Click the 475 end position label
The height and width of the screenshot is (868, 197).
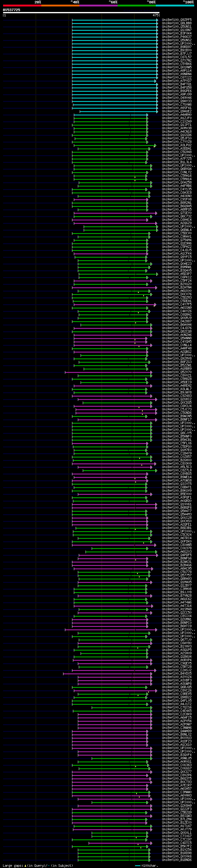pyautogui.click(x=155, y=15)
